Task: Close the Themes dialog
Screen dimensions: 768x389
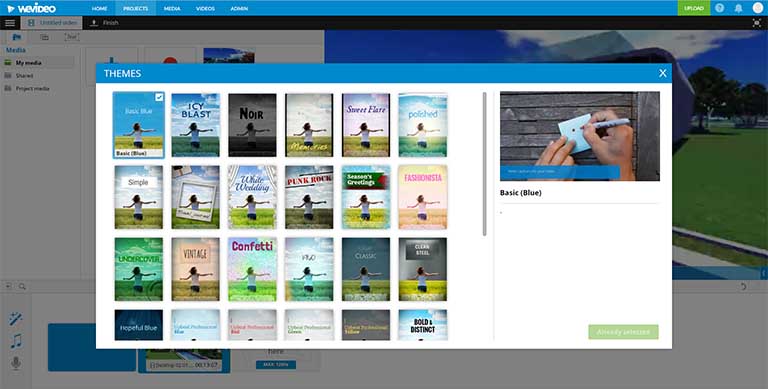Action: click(x=663, y=73)
